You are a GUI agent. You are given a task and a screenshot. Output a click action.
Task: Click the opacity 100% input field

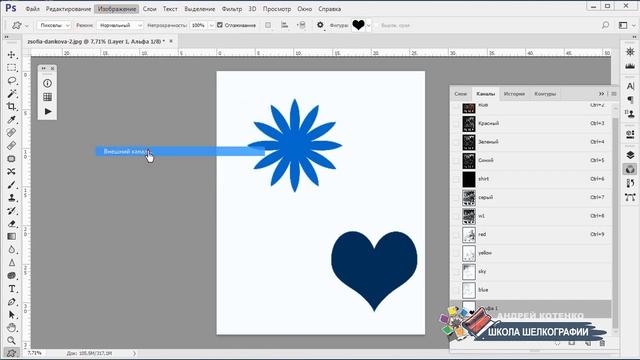199,25
